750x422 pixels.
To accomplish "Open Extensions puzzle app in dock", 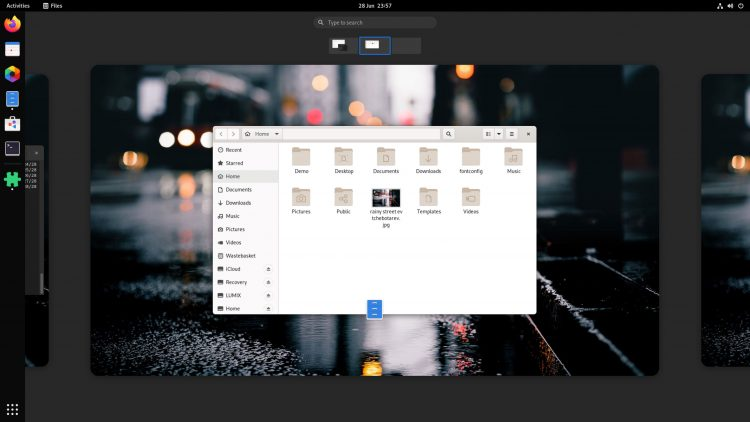I will pyautogui.click(x=12, y=179).
